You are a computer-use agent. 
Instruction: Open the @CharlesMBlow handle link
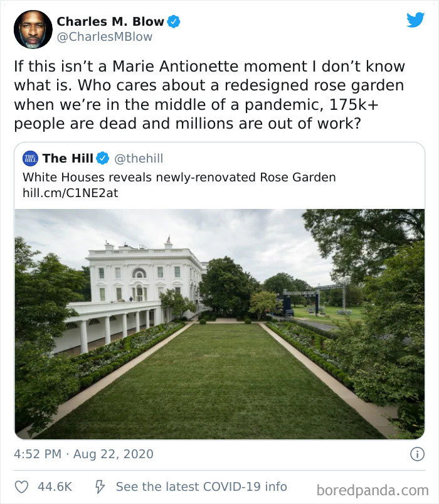[105, 37]
